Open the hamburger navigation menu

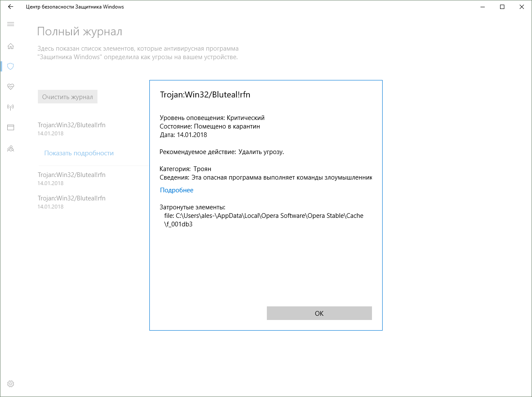pyautogui.click(x=11, y=24)
